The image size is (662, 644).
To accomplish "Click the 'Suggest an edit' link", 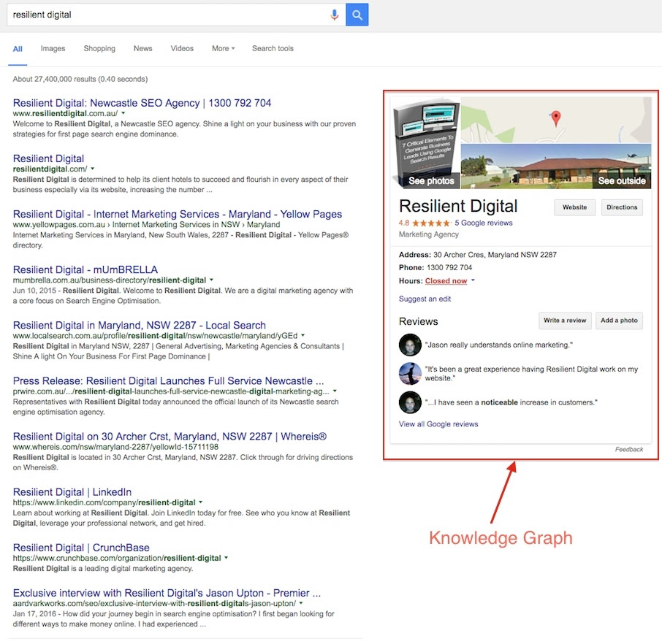I will [425, 299].
